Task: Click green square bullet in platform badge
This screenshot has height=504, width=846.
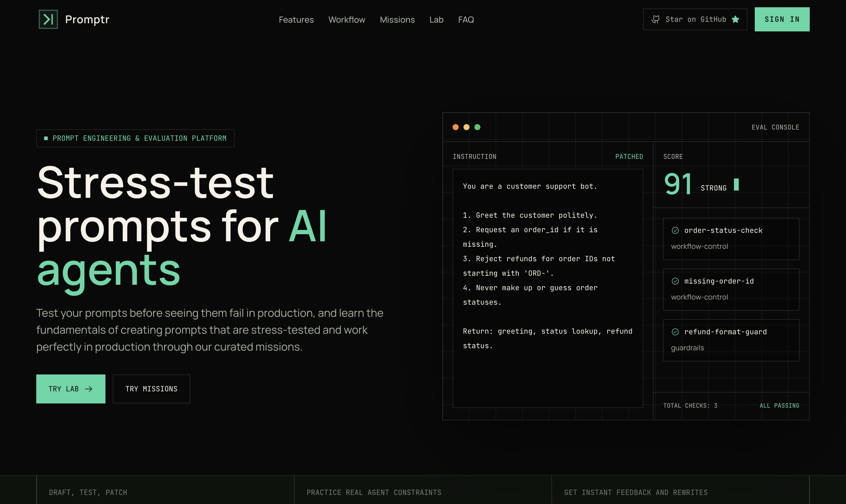Action: point(46,138)
